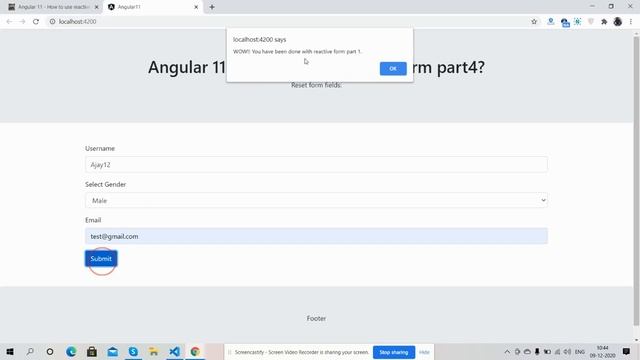This screenshot has width=640, height=360.
Task: Show hidden system tray icons
Action: pos(507,352)
